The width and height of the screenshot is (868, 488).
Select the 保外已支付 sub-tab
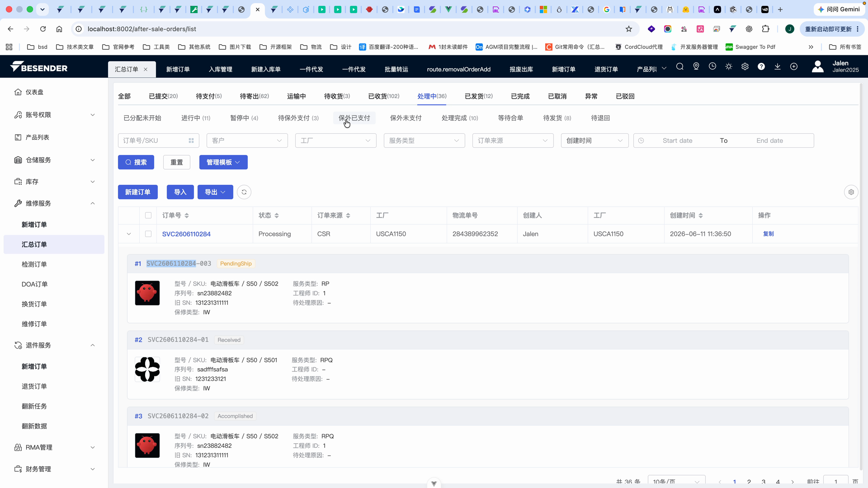tap(354, 118)
